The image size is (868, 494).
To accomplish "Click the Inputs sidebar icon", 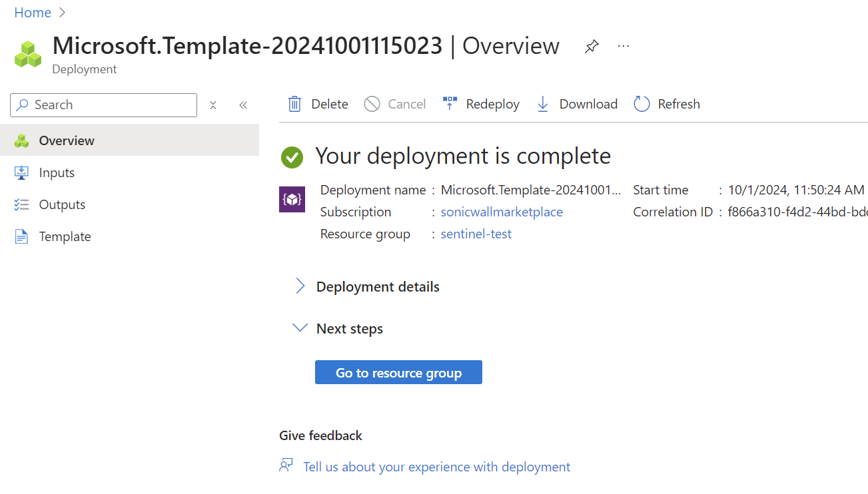I will click(22, 172).
